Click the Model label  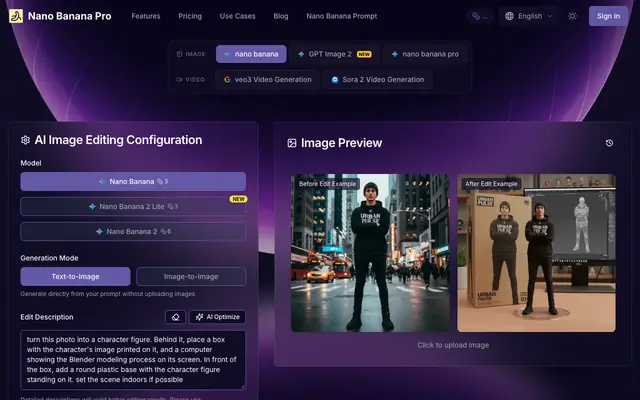(x=31, y=163)
